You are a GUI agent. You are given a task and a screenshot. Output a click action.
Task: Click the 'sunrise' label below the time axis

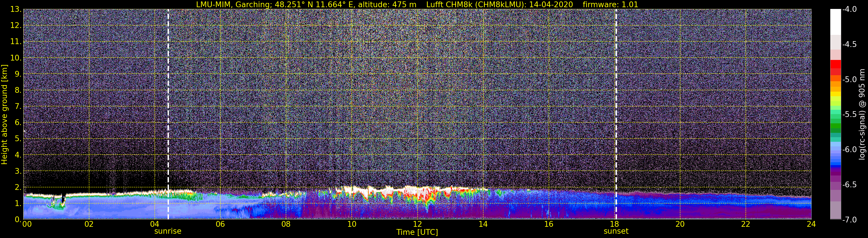[168, 231]
